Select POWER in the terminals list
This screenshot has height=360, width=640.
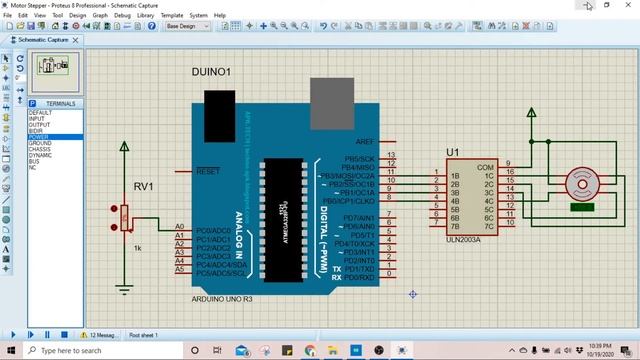tap(55, 137)
